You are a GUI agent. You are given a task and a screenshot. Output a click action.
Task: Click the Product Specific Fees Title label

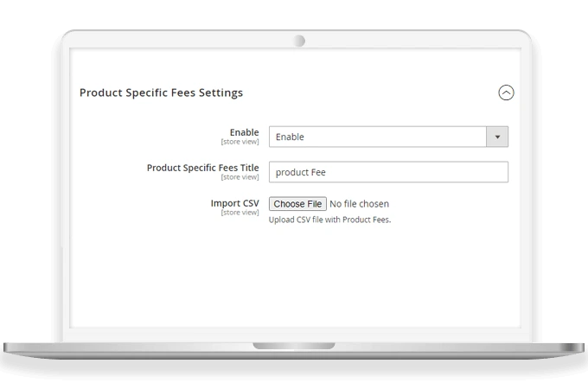(x=203, y=167)
